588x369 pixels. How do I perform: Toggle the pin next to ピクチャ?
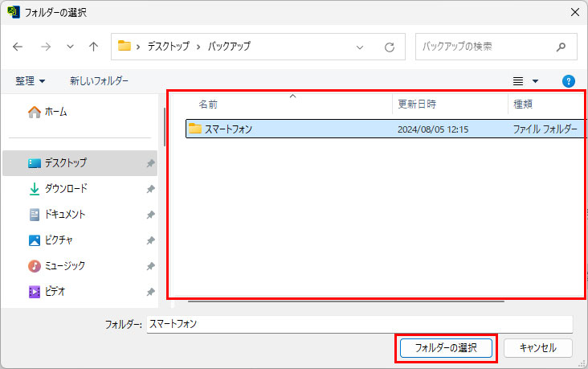coord(150,240)
